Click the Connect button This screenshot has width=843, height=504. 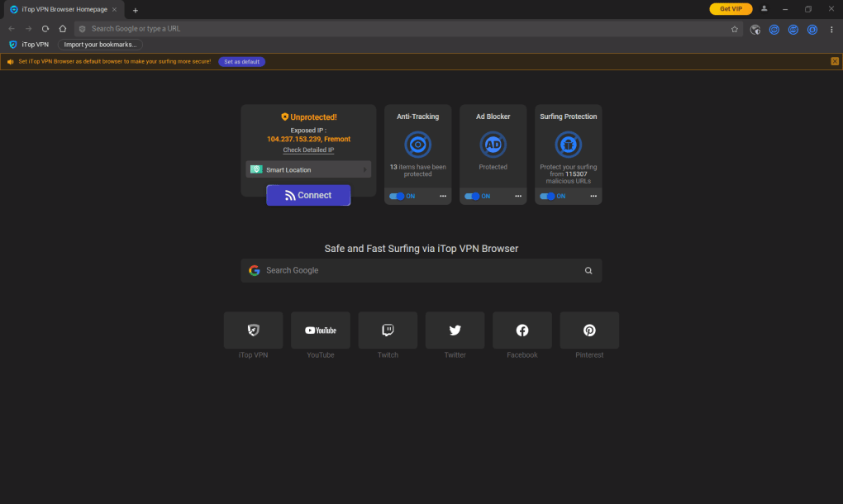[x=308, y=196]
